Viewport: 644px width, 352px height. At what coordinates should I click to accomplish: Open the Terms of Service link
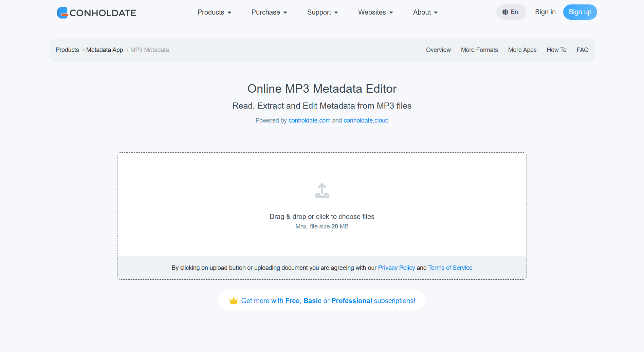[x=450, y=268]
